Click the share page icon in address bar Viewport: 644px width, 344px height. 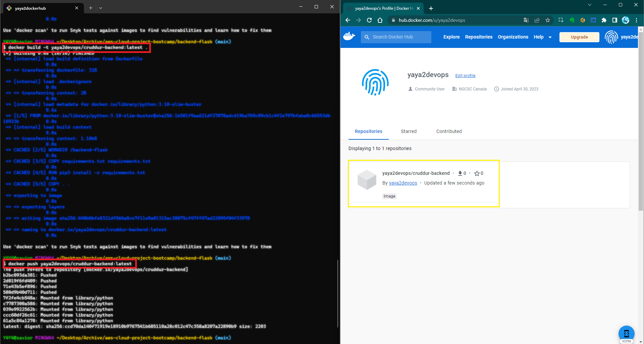click(537, 20)
